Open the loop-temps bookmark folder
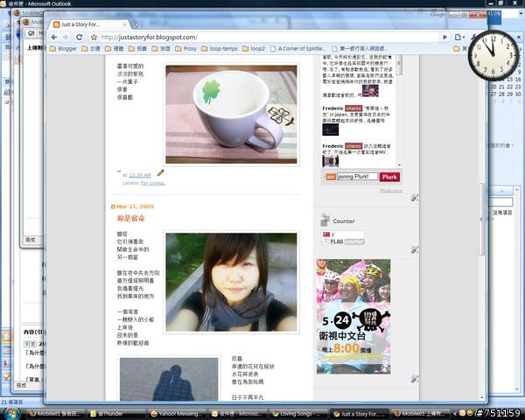 click(x=220, y=49)
